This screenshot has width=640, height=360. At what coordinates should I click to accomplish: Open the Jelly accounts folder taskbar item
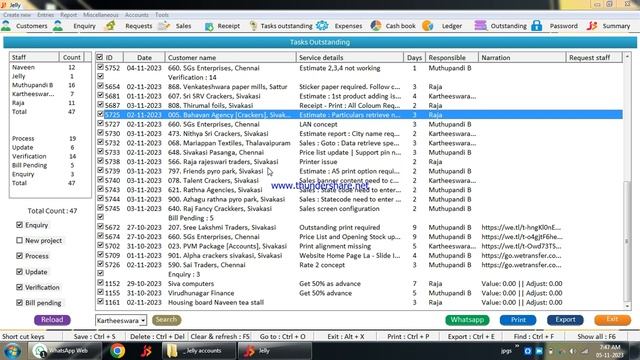click(199, 351)
